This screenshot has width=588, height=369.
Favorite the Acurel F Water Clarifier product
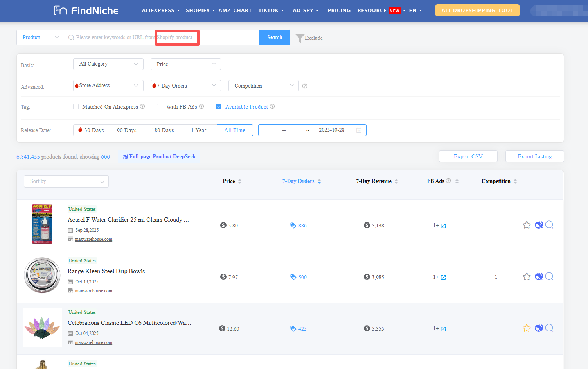527,225
